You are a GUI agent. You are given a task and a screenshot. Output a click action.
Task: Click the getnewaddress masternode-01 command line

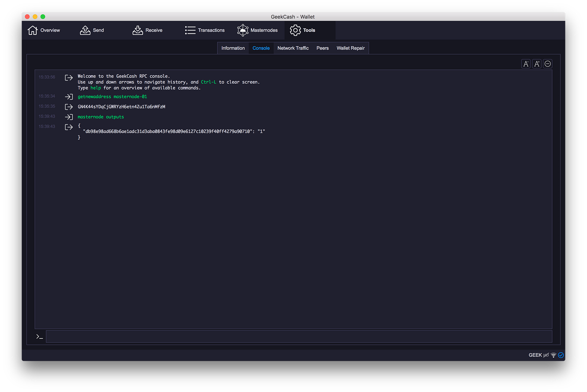pos(112,97)
